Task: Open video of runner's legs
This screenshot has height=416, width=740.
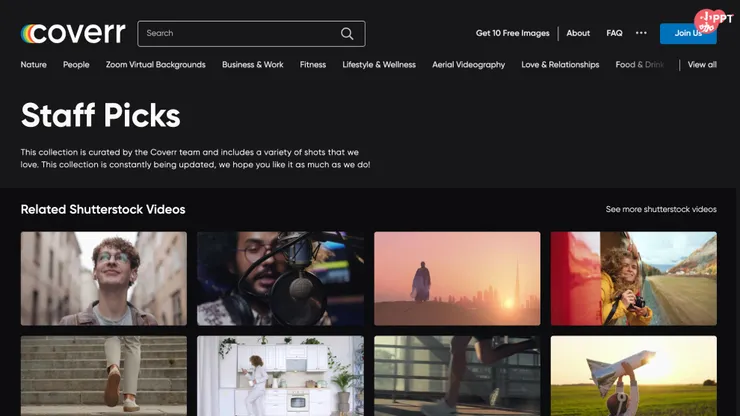Action: click(457, 376)
